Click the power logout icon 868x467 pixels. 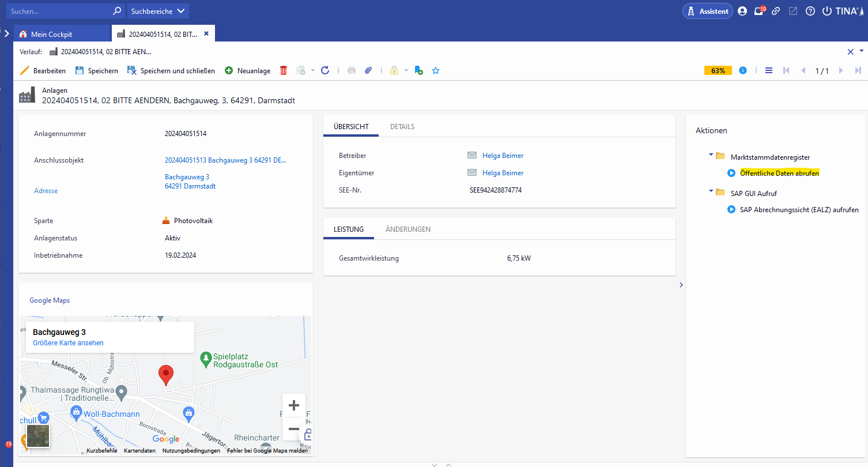tap(827, 11)
